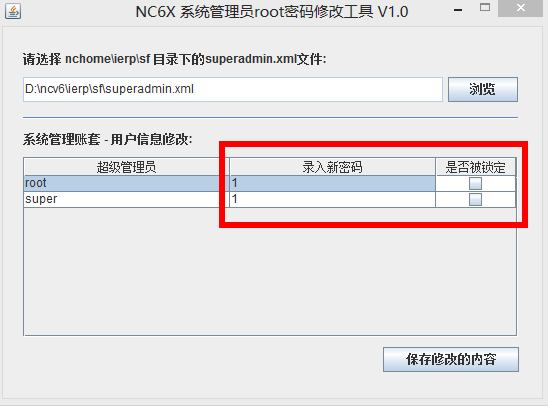Viewport: 548px width, 406px height.
Task: Click the 录入新密码 column header
Action: tap(332, 167)
